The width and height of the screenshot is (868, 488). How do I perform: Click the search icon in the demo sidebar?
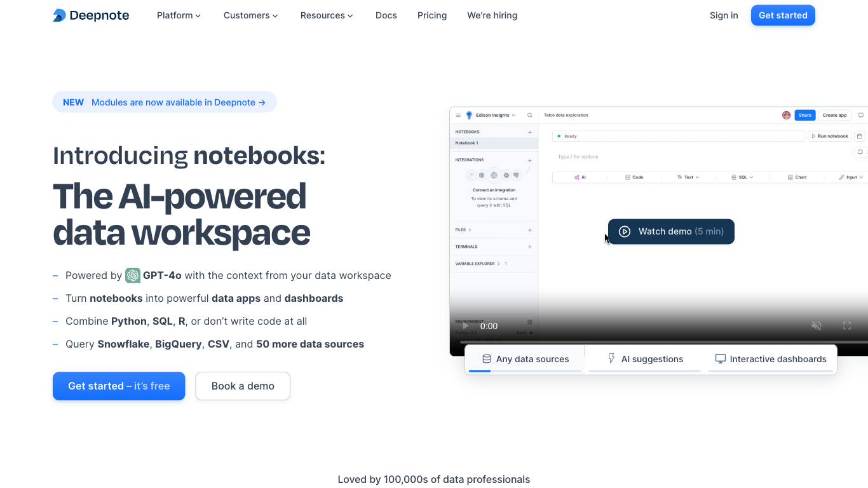[530, 115]
